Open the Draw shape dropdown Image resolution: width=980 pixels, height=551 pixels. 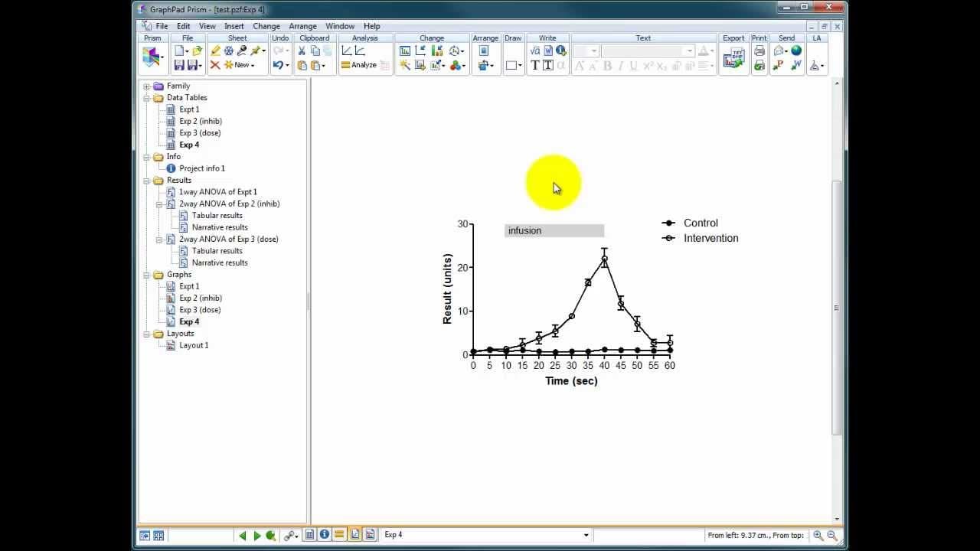520,65
